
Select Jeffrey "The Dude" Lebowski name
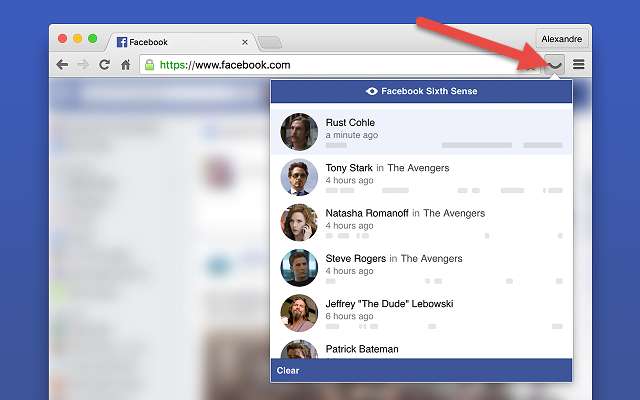389,304
